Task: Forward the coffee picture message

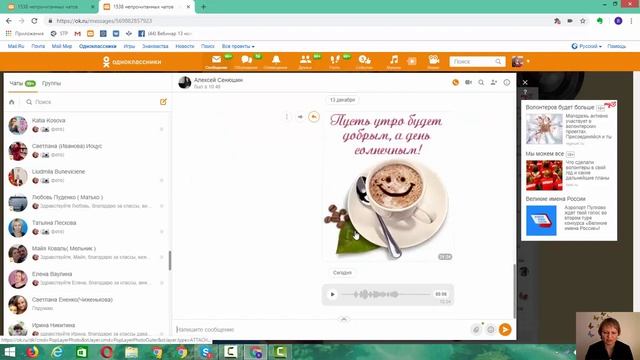Action: coord(300,117)
